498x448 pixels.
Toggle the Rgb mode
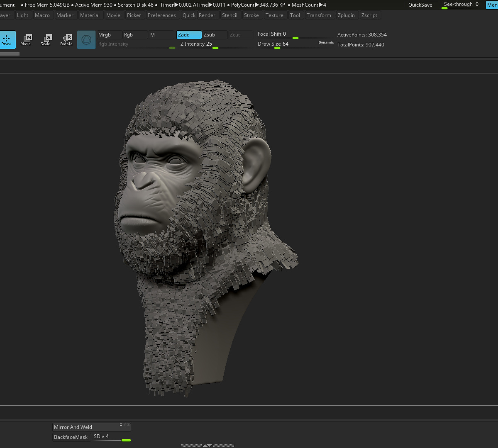click(x=135, y=35)
